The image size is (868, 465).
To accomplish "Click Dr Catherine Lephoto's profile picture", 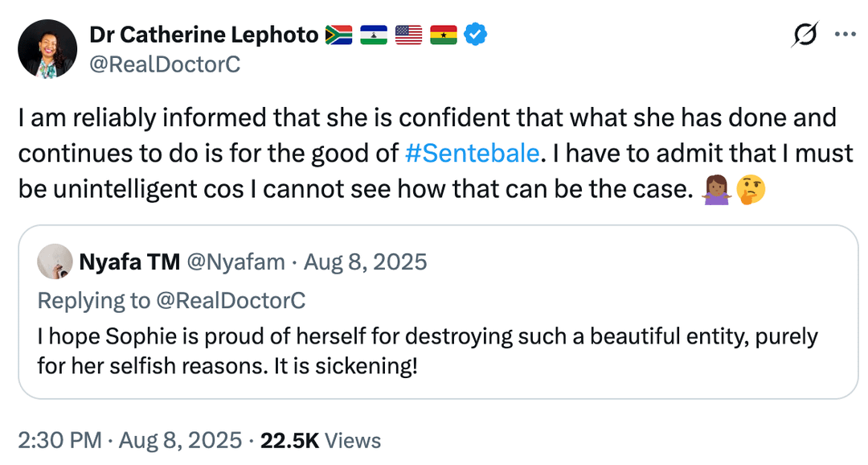I will (47, 49).
